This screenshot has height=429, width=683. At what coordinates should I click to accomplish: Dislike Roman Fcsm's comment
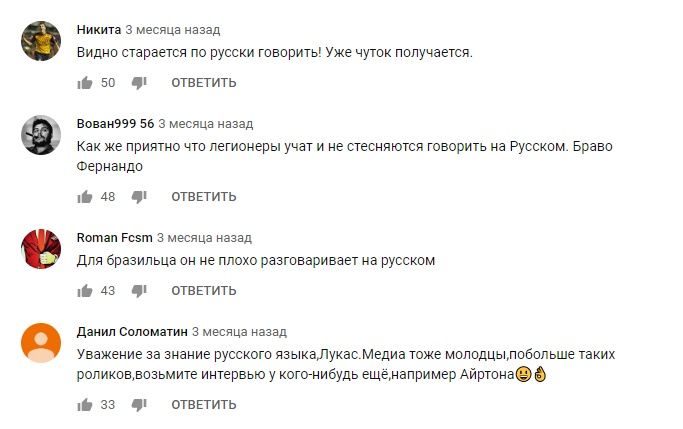click(140, 291)
